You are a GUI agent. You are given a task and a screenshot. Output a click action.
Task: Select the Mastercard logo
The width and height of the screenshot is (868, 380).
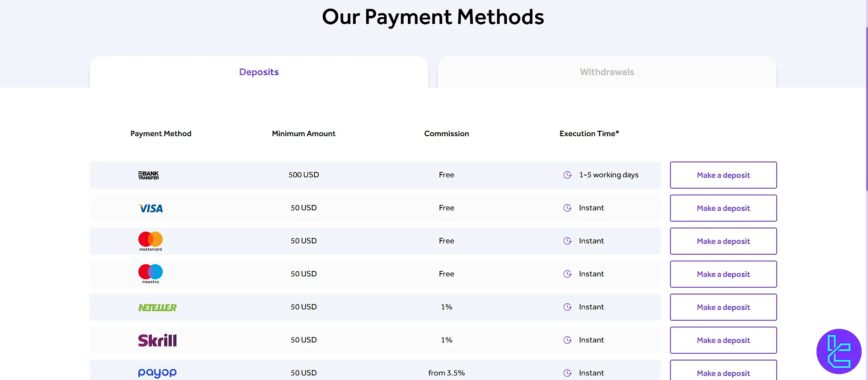(x=150, y=241)
